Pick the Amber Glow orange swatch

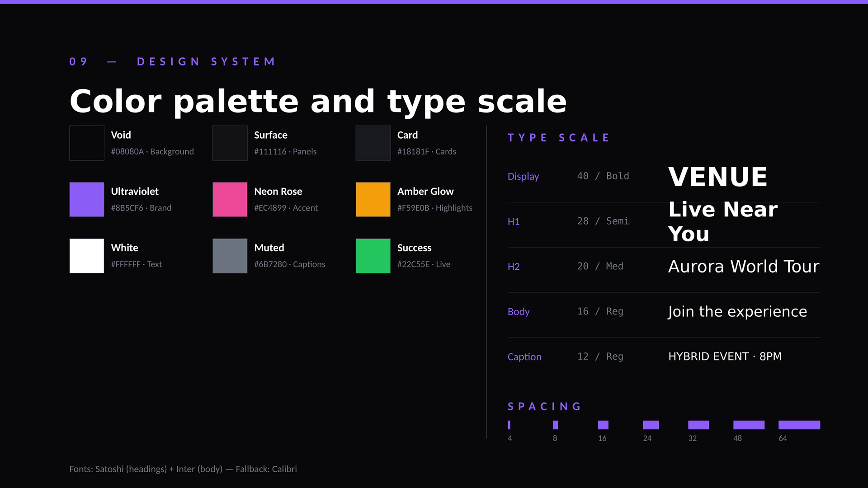373,199
